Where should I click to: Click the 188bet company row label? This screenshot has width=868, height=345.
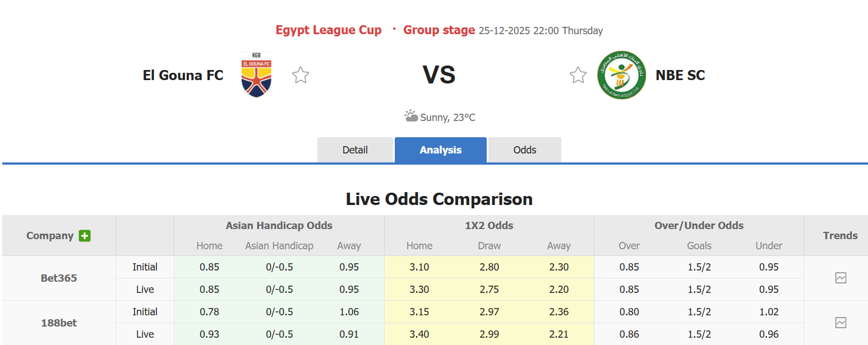point(59,323)
